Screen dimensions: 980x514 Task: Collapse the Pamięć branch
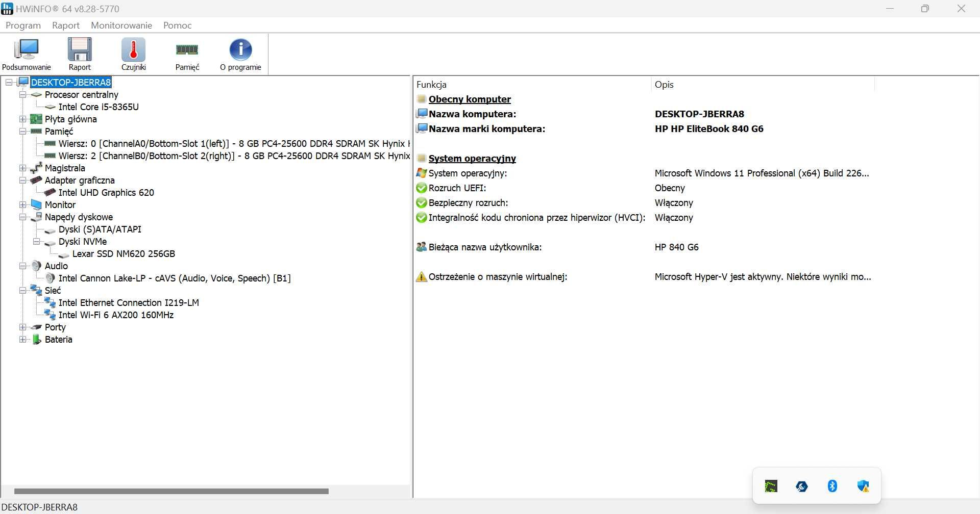point(22,131)
